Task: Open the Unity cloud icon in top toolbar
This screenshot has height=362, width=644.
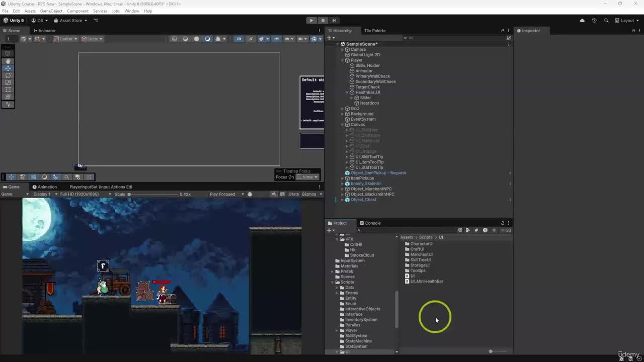Action: coord(582,21)
